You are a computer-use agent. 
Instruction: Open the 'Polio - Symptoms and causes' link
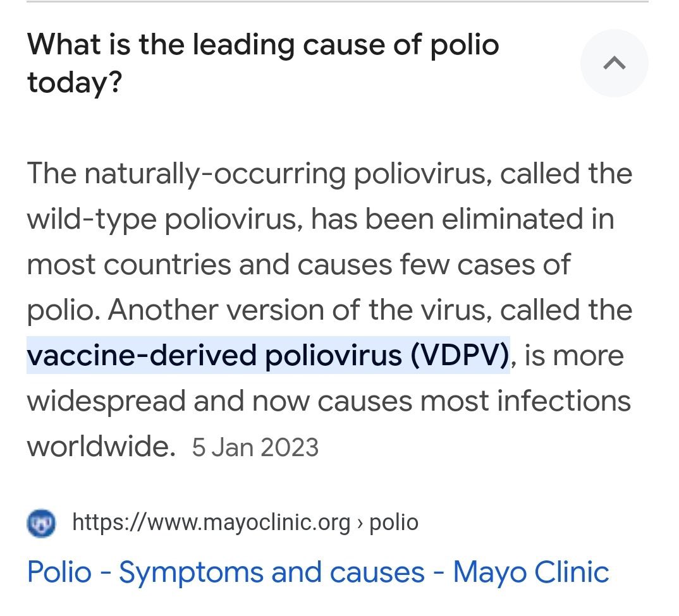click(318, 572)
